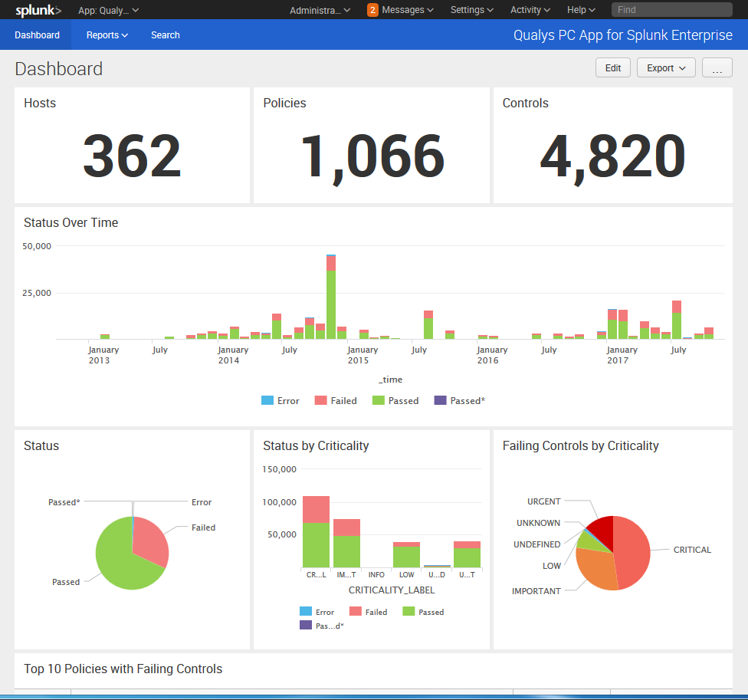Switch to the Reports tab
This screenshot has width=748, height=700.
coord(106,35)
